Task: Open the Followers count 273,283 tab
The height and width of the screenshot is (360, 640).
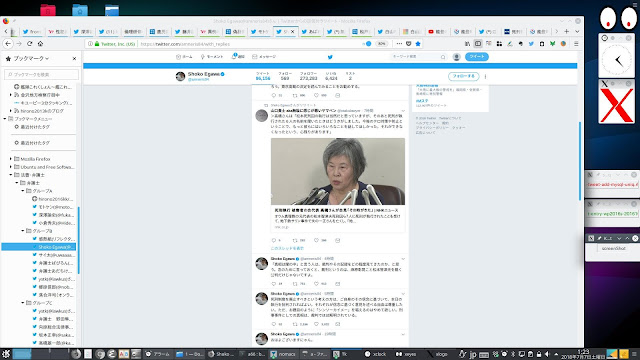Action: [308, 76]
